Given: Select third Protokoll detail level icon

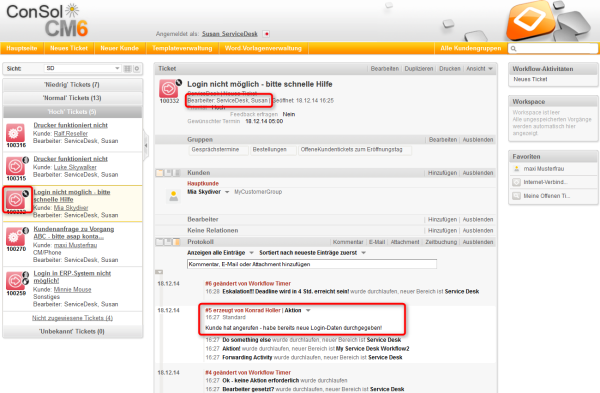Looking at the screenshot, I should pyautogui.click(x=177, y=242).
